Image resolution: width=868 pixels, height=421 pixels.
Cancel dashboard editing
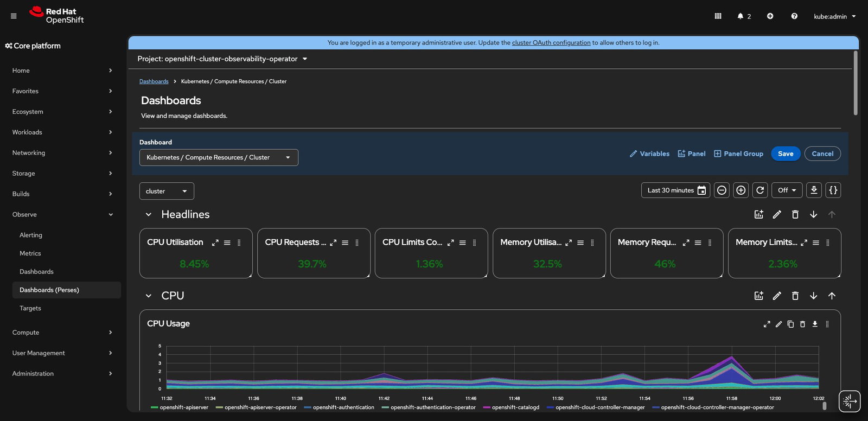pyautogui.click(x=822, y=154)
